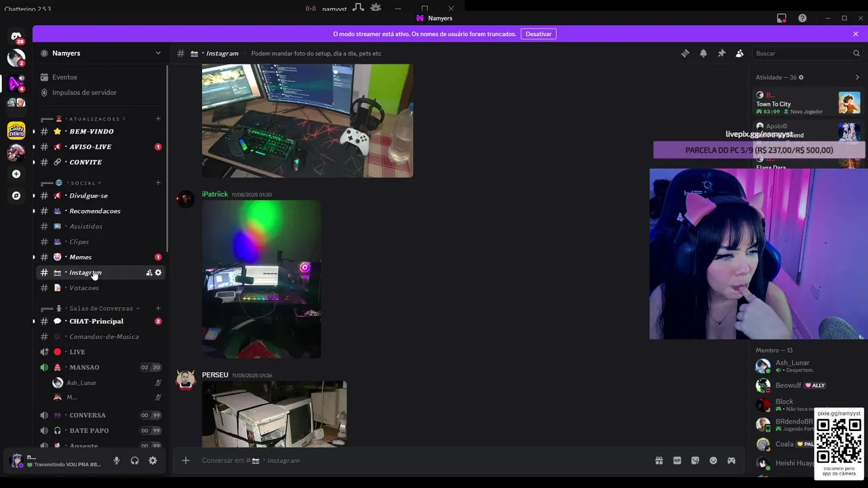The height and width of the screenshot is (488, 868).
Task: Open the Assistidos channel
Action: tap(100, 226)
